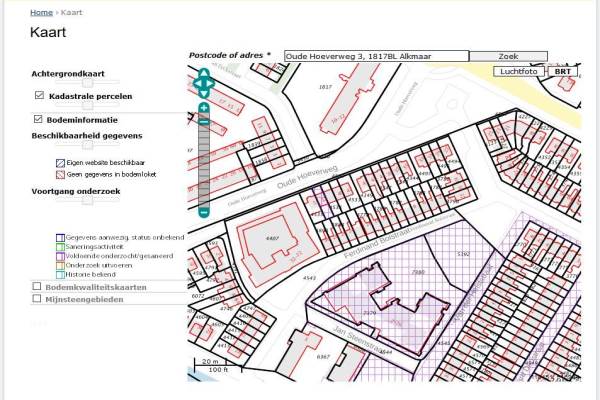Image resolution: width=600 pixels, height=400 pixels.
Task: Go to the Home breadcrumb link
Action: tap(41, 13)
